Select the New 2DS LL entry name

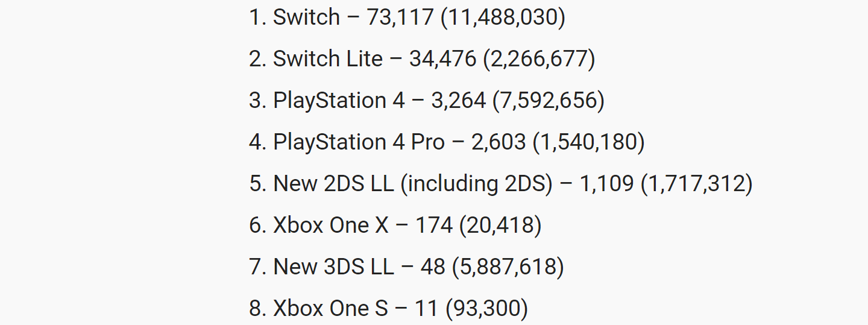tap(334, 183)
